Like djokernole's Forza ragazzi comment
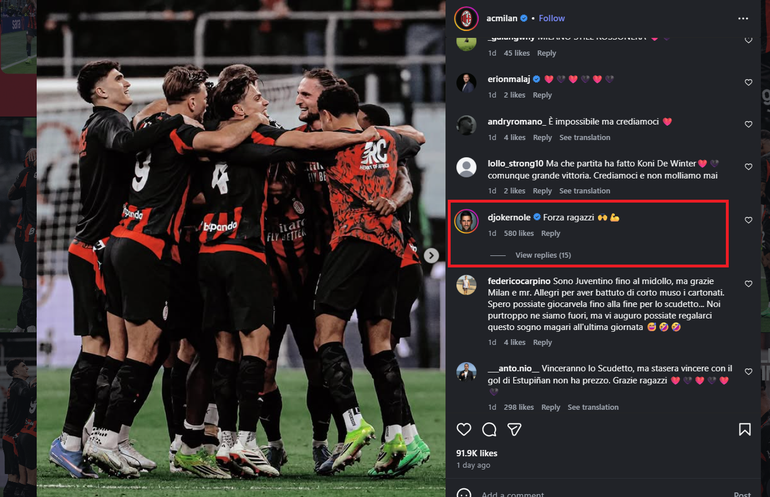 (748, 220)
